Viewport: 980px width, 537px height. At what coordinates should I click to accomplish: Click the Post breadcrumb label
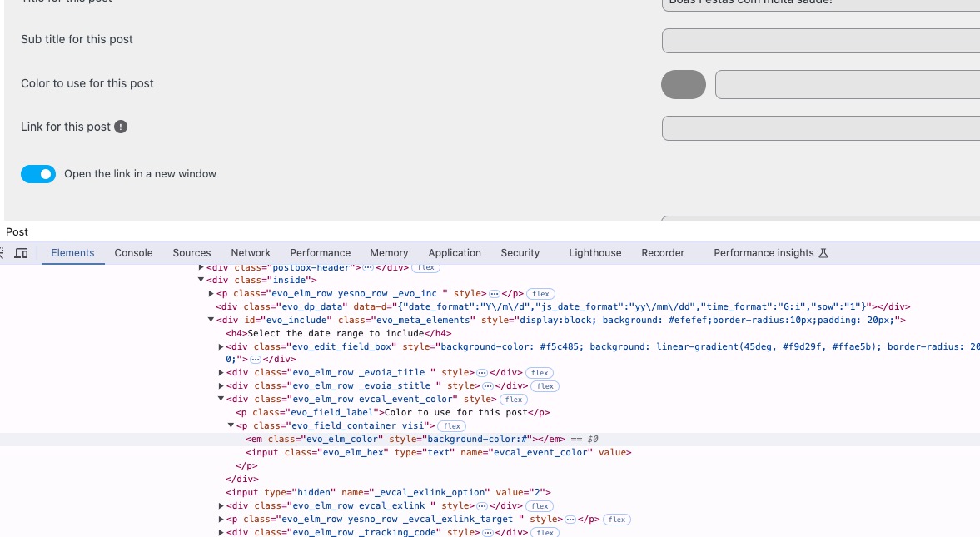tap(17, 232)
